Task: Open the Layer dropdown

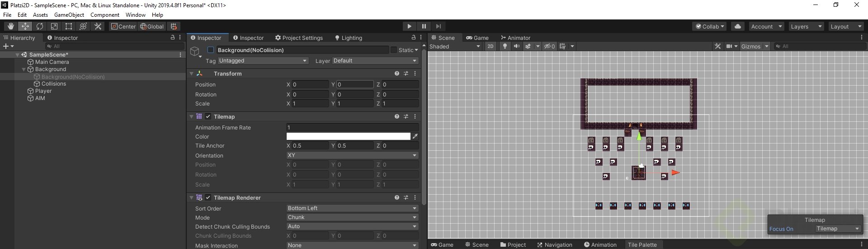Action: [x=375, y=61]
